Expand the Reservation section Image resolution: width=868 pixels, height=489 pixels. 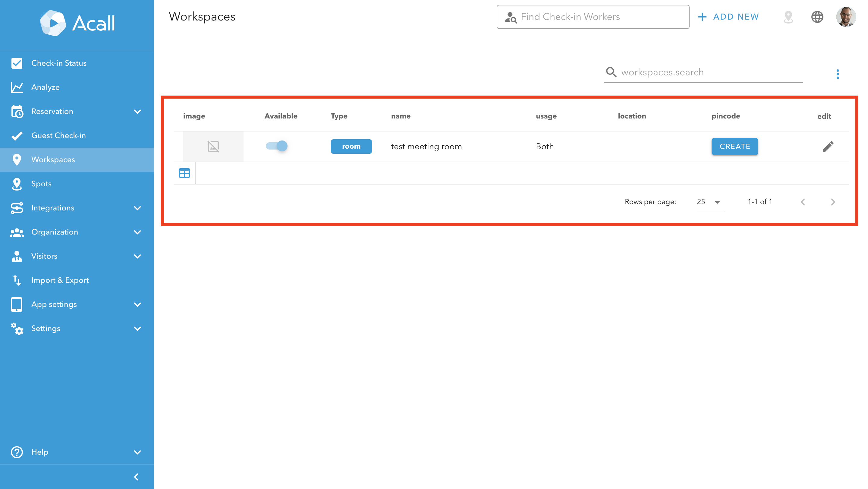(x=137, y=111)
